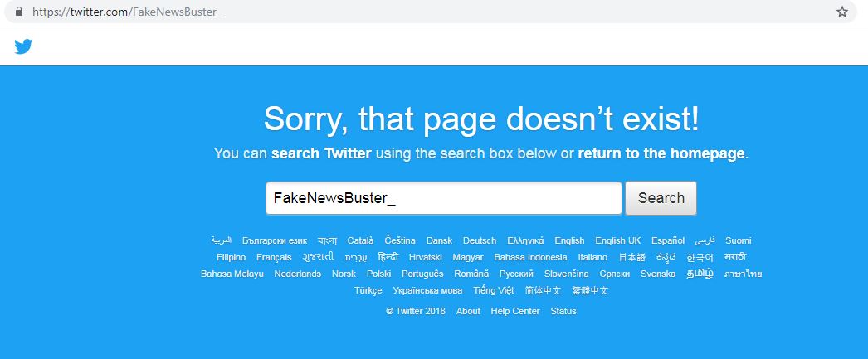Open the About footer link
Image resolution: width=868 pixels, height=359 pixels.
pyautogui.click(x=468, y=311)
